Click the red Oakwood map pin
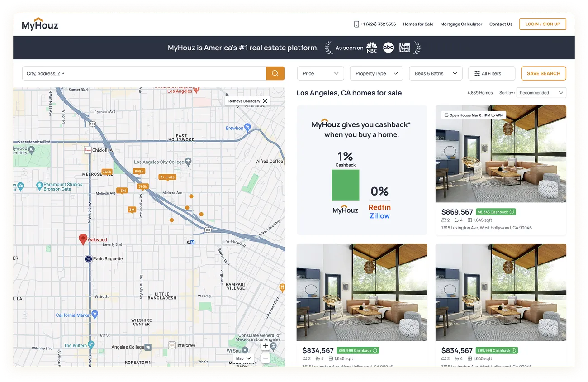588x382 pixels. click(83, 239)
